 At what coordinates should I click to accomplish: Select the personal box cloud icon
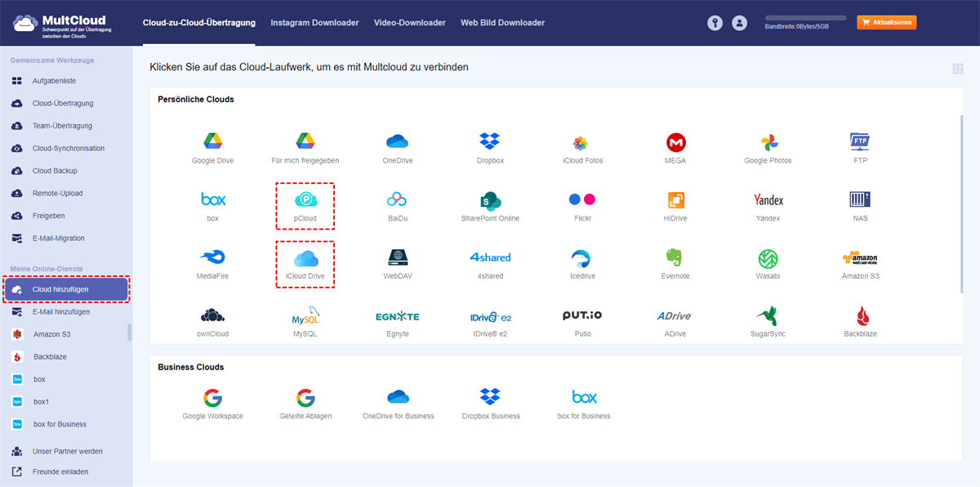pyautogui.click(x=212, y=199)
